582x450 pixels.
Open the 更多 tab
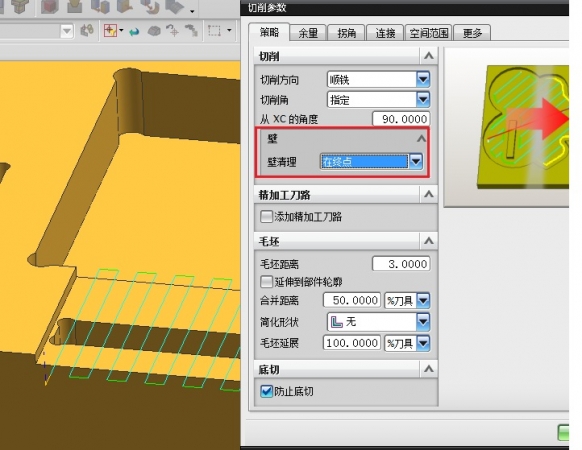[x=472, y=33]
